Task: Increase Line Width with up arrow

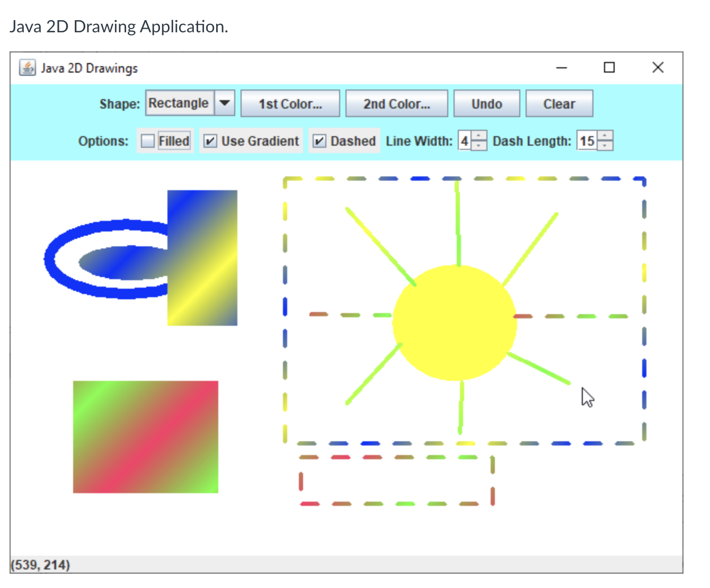Action: coord(478,136)
